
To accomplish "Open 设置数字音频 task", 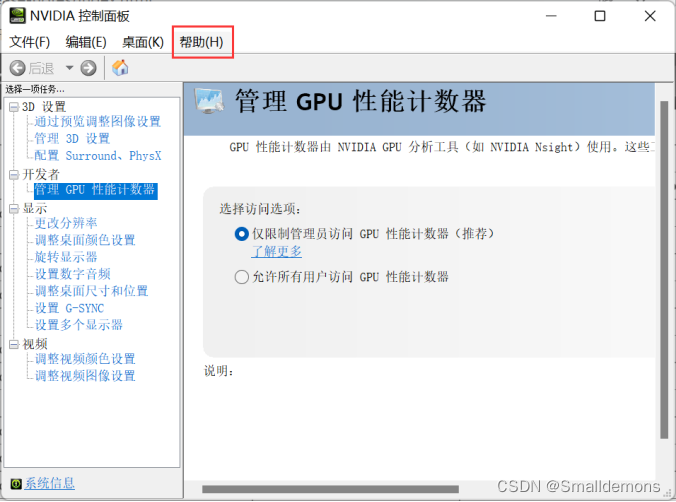I will [x=72, y=274].
